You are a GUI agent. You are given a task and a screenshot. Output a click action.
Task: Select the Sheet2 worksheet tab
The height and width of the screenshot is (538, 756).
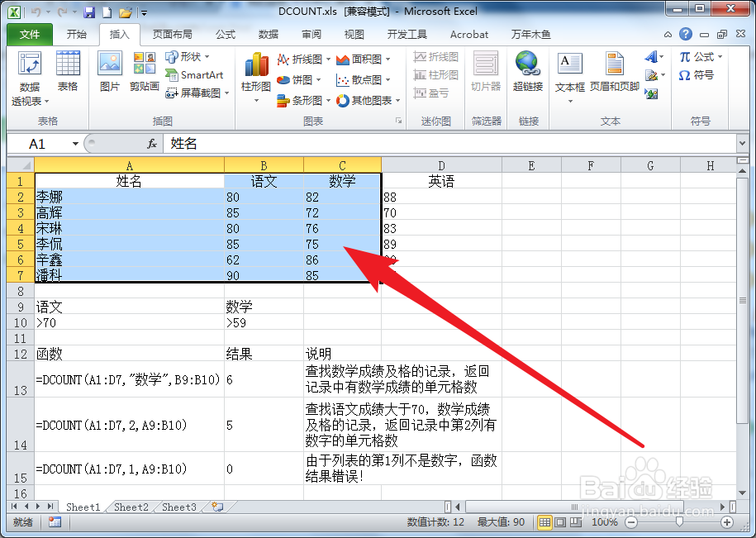130,507
